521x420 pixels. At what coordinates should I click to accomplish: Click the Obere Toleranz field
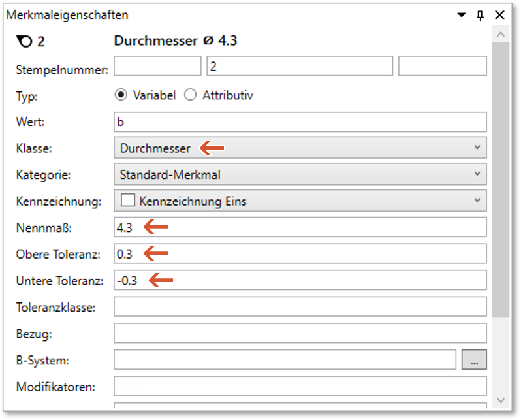coord(300,253)
